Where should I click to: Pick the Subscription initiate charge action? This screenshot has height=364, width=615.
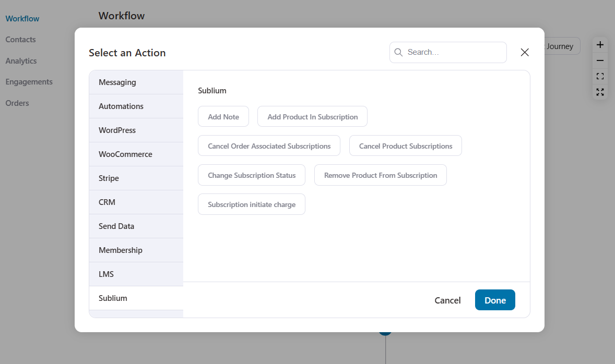point(251,204)
